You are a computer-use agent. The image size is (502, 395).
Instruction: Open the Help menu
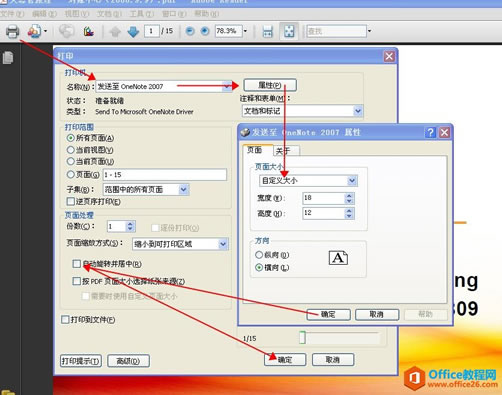coord(206,14)
